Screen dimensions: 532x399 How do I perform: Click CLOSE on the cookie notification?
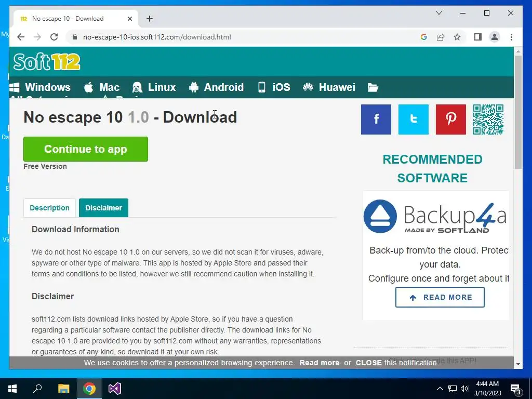368,363
